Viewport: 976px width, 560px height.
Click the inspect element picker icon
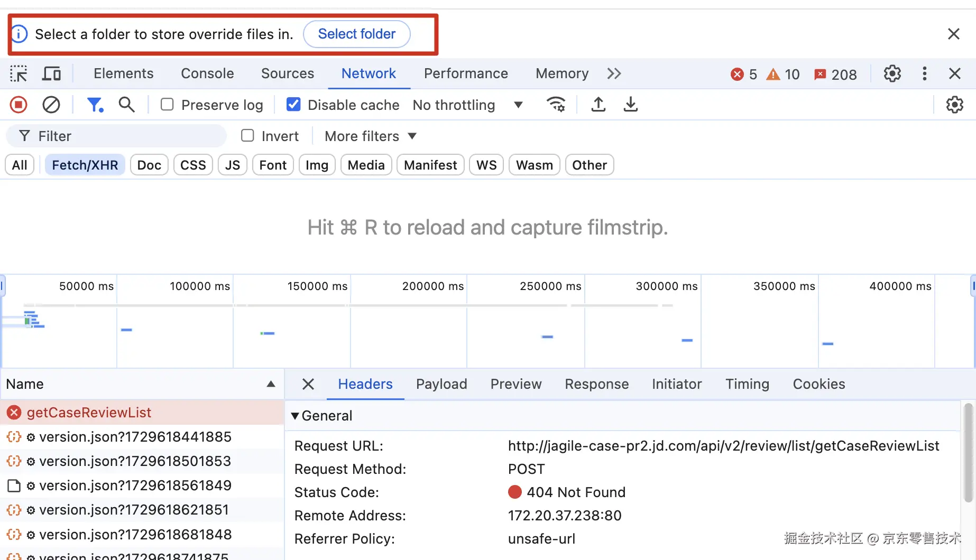[x=19, y=73]
